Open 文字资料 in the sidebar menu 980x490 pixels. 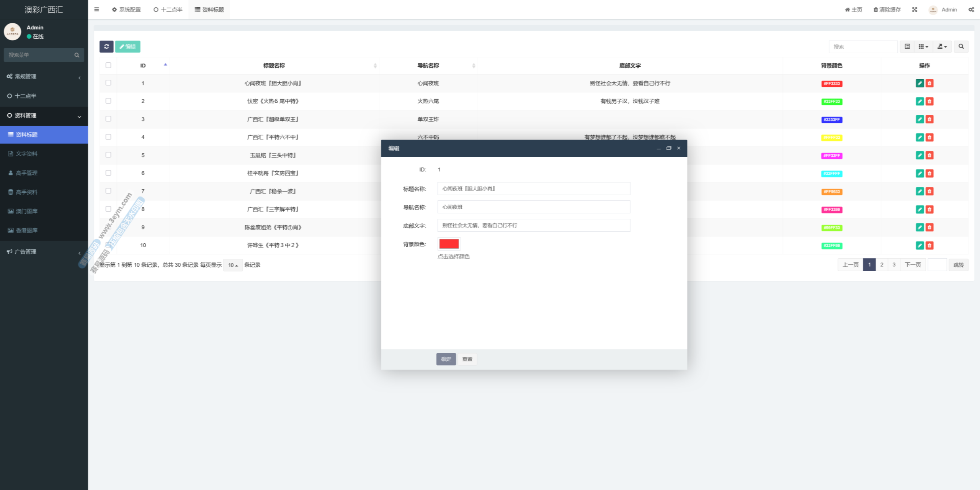[26, 154]
